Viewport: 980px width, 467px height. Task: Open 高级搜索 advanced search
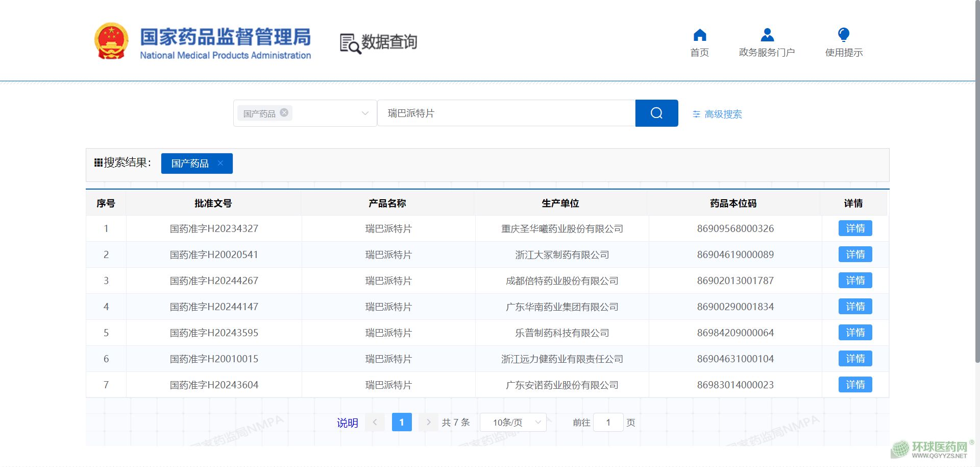[x=717, y=114]
